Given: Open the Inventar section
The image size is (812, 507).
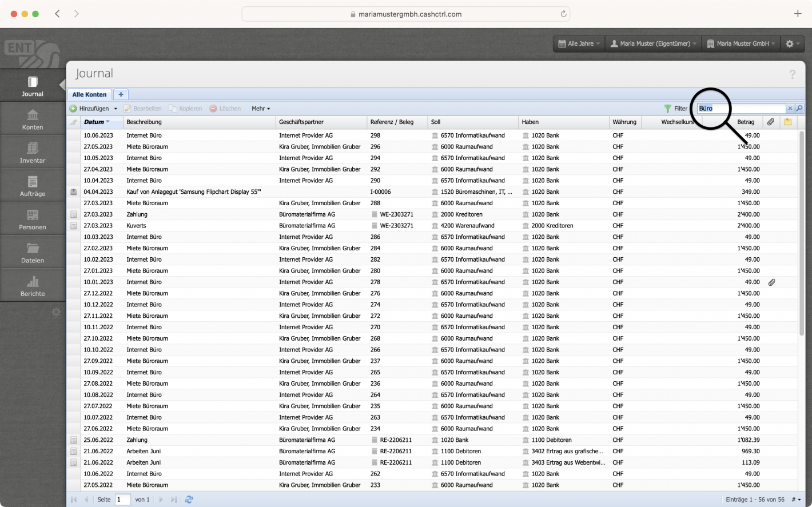Looking at the screenshot, I should click(x=32, y=151).
